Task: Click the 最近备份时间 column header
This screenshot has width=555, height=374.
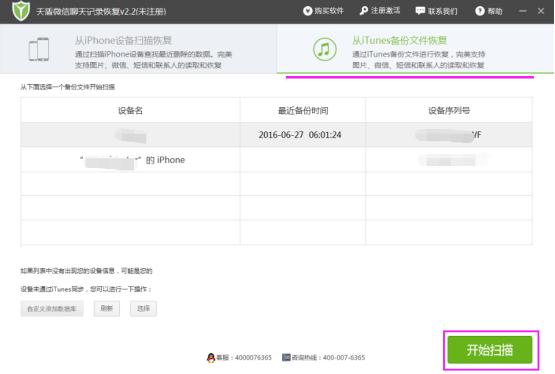Action: click(303, 110)
